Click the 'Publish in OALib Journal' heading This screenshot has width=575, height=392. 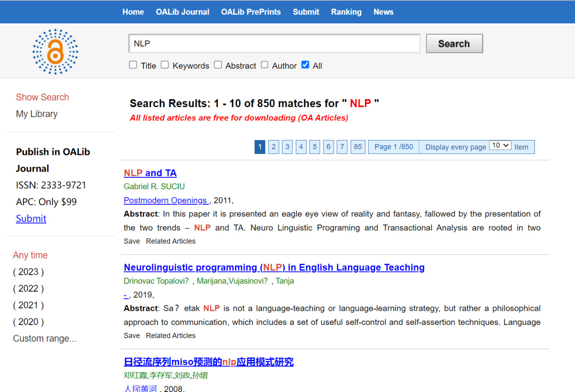53,160
